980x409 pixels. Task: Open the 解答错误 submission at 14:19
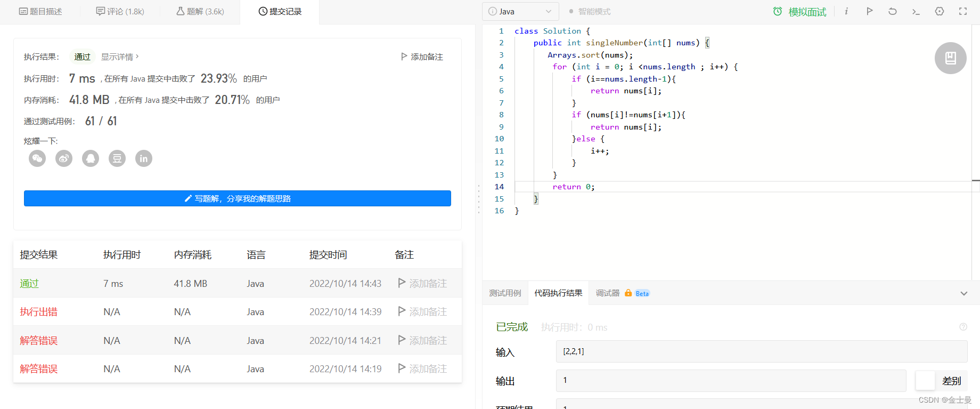[x=39, y=368]
